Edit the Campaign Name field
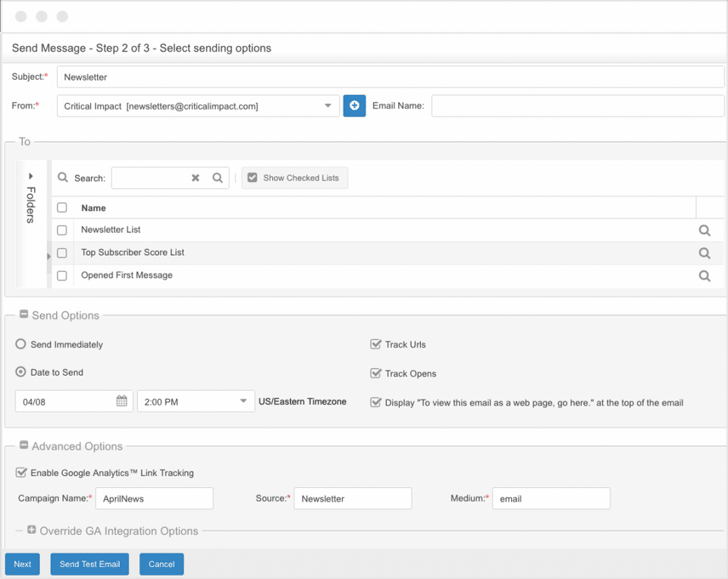This screenshot has height=579, width=728. tap(155, 499)
